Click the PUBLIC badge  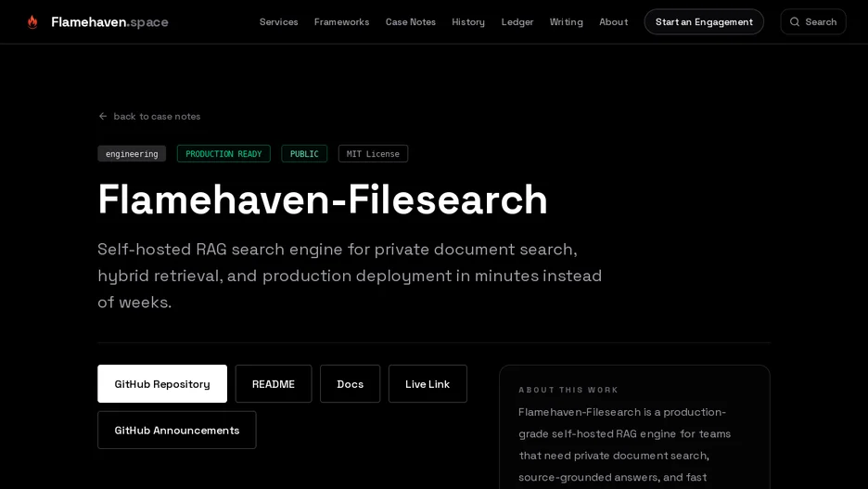[304, 153]
